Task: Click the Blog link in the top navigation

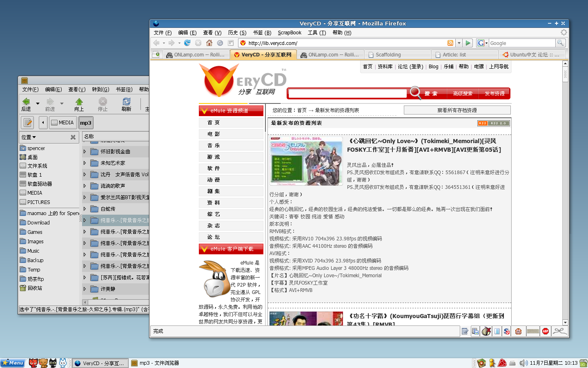Action: point(433,67)
